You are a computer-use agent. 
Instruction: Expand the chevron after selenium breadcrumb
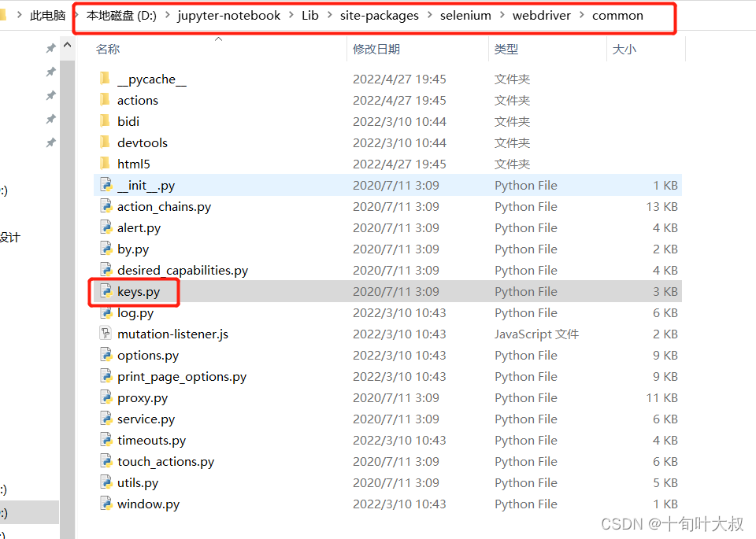click(x=502, y=16)
